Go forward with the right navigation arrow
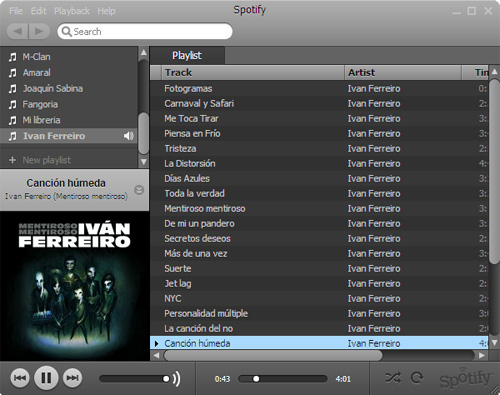 click(39, 31)
